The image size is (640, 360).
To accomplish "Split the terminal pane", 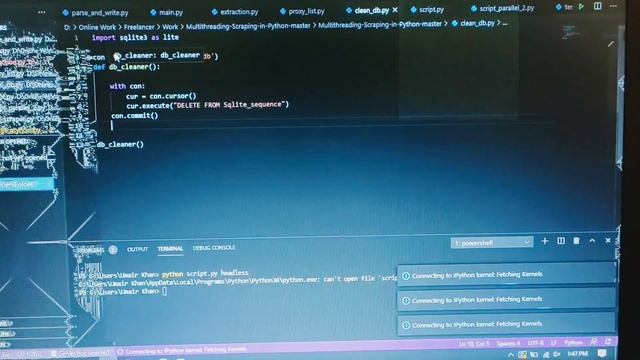I will [x=561, y=241].
